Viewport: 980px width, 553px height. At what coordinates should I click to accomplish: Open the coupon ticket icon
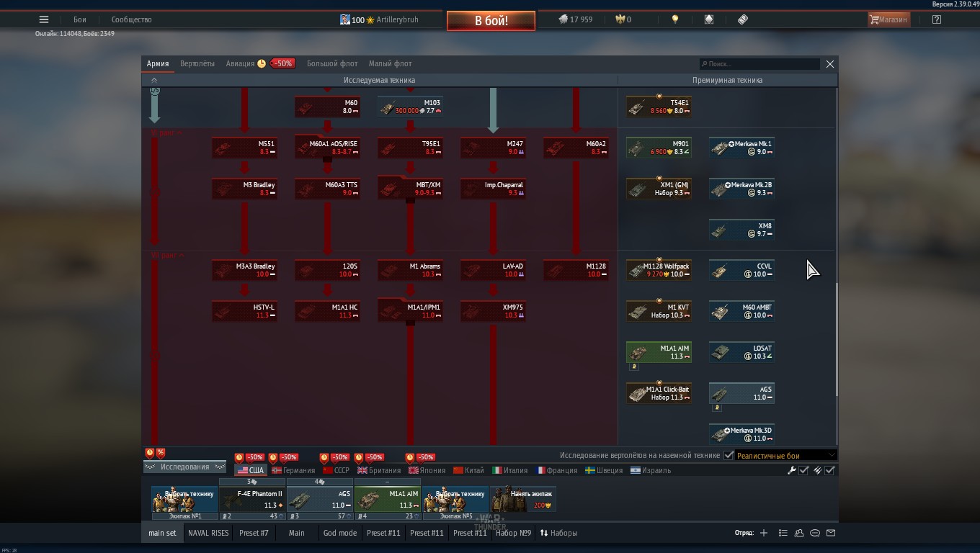tap(743, 19)
